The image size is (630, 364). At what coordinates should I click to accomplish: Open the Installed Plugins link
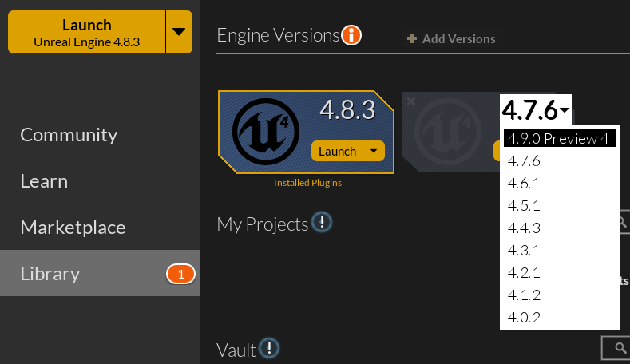tap(308, 183)
